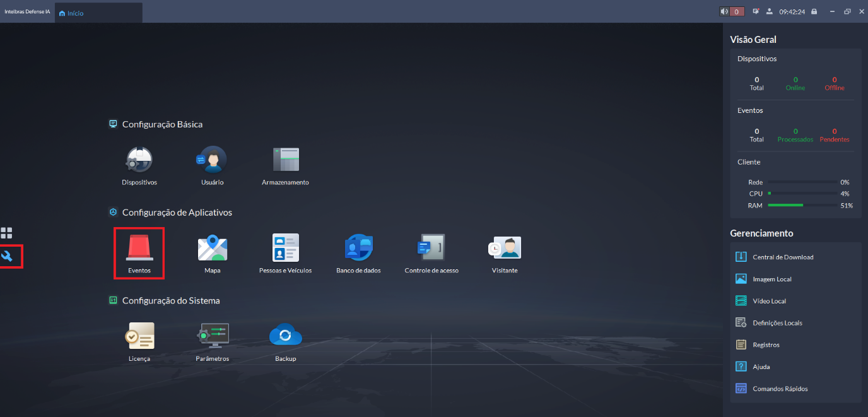Image resolution: width=868 pixels, height=417 pixels.
Task: Switch to the applications grid sidebar icon
Action: (7, 233)
